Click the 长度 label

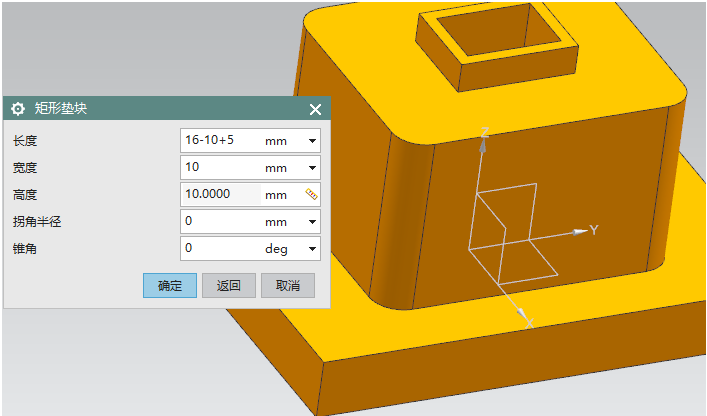coord(25,141)
